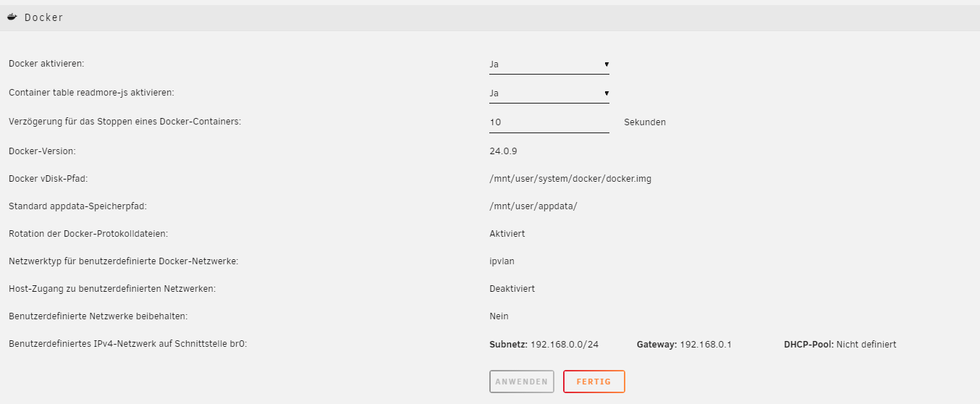Screen dimensions: 980x404
Task: Click the 'Docker vDisk-Pfad:' label
Action: (48, 179)
